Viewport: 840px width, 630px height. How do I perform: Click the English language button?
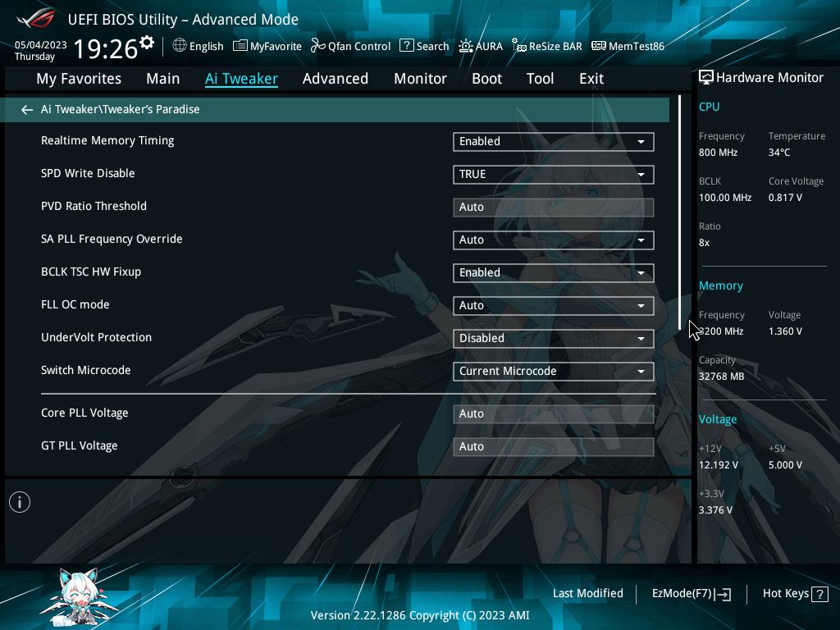point(198,46)
